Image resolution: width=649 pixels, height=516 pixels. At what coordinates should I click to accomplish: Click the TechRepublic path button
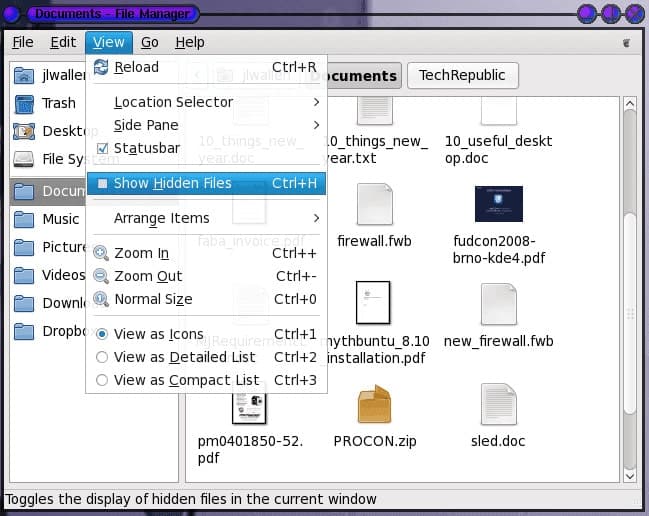point(462,75)
